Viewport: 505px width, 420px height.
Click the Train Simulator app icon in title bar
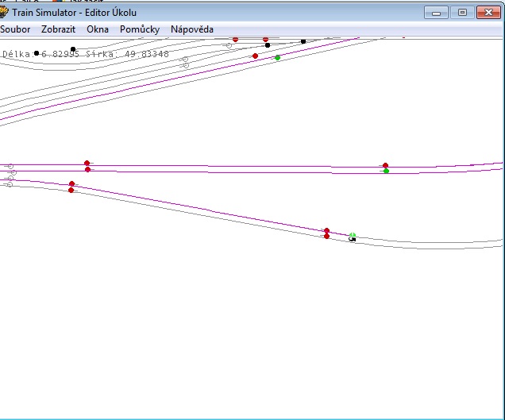click(4, 13)
